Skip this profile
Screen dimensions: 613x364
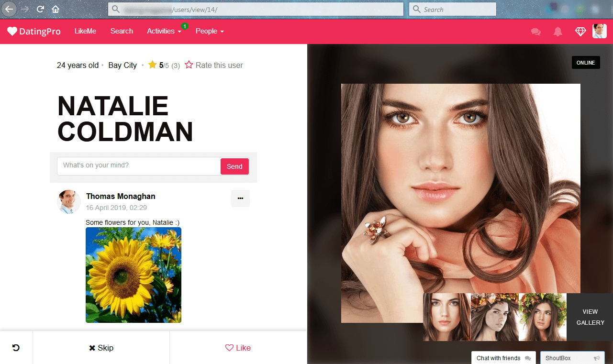[101, 348]
